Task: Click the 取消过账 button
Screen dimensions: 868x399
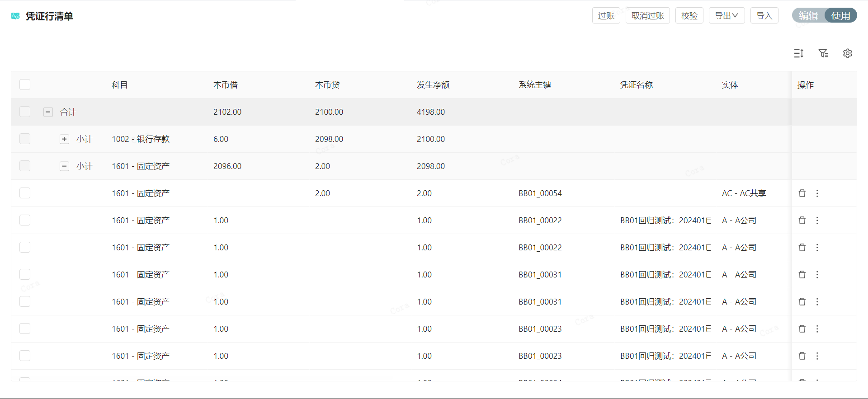Action: tap(647, 16)
